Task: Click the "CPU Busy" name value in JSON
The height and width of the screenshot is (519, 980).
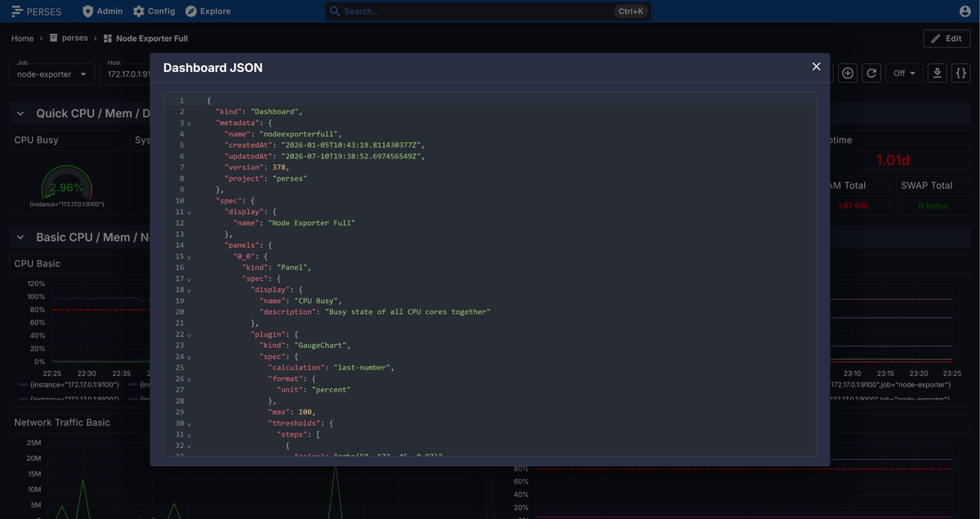Action: (317, 301)
